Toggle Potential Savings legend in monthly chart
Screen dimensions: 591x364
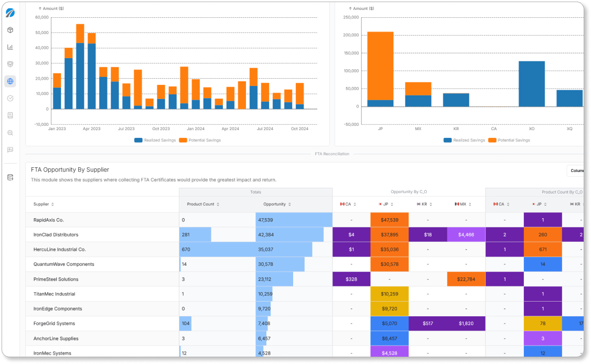pos(200,140)
